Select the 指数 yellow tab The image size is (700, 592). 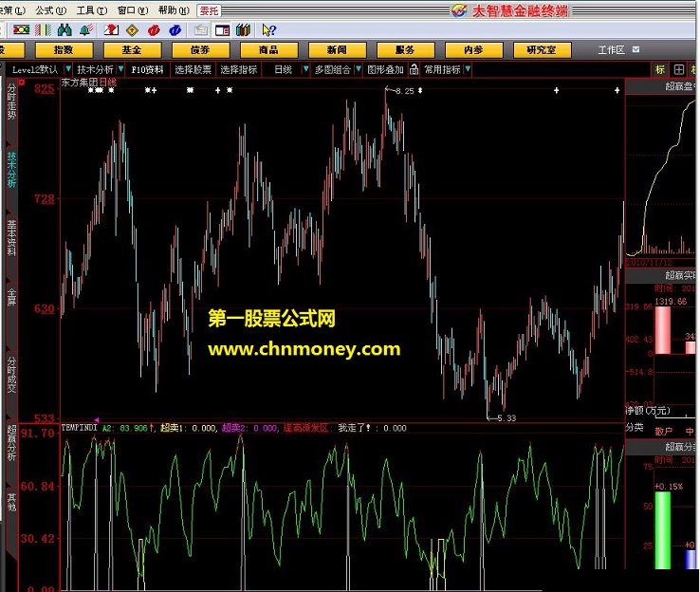(x=64, y=50)
